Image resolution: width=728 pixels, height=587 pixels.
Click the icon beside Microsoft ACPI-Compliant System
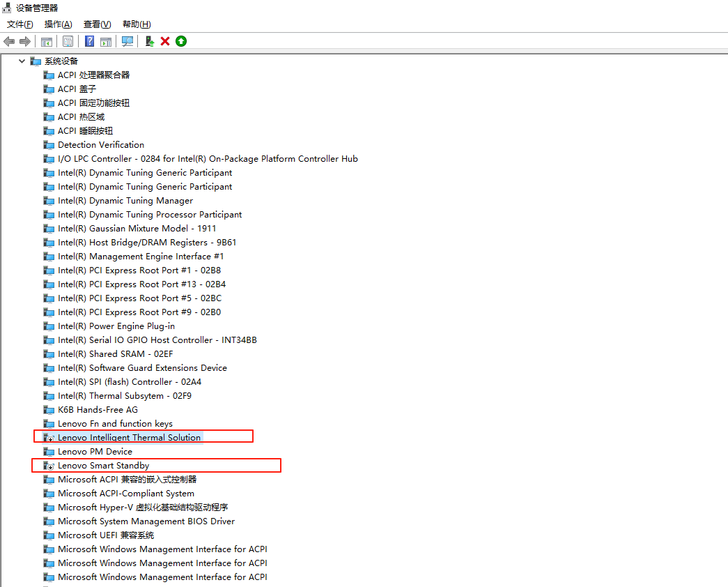[48, 494]
